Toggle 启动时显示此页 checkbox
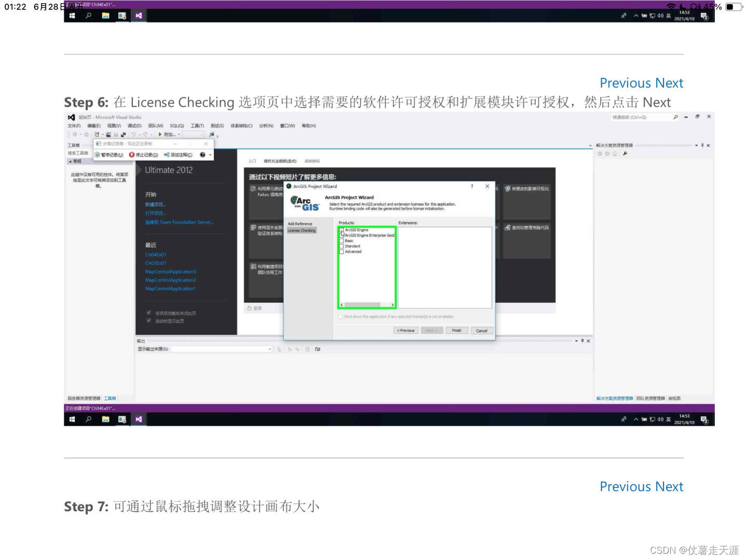747x560 pixels. 149,320
